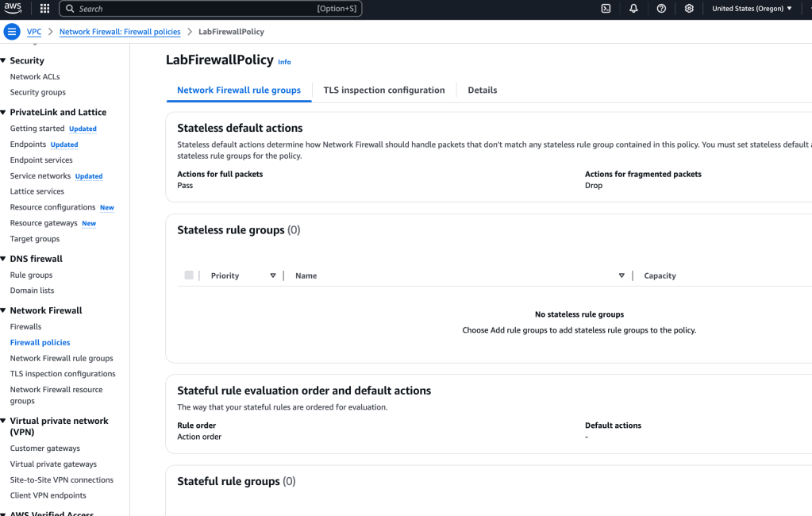Image resolution: width=812 pixels, height=516 pixels.
Task: Switch to TLS inspection configuration tab
Action: pyautogui.click(x=383, y=90)
